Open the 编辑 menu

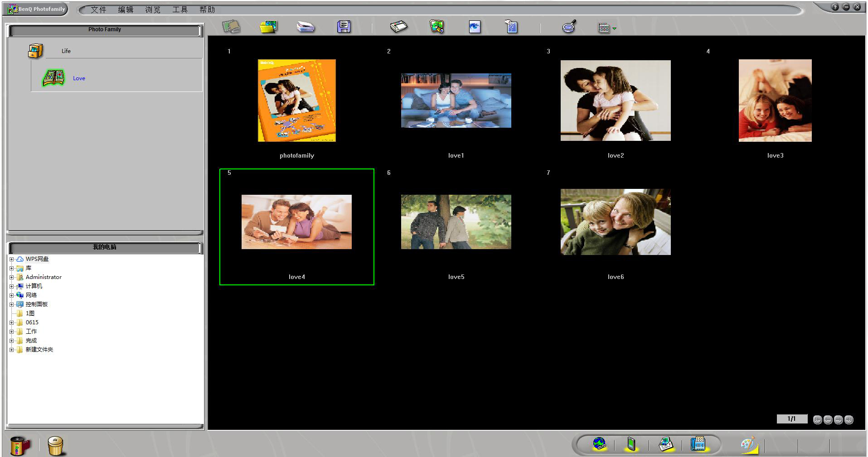click(126, 10)
